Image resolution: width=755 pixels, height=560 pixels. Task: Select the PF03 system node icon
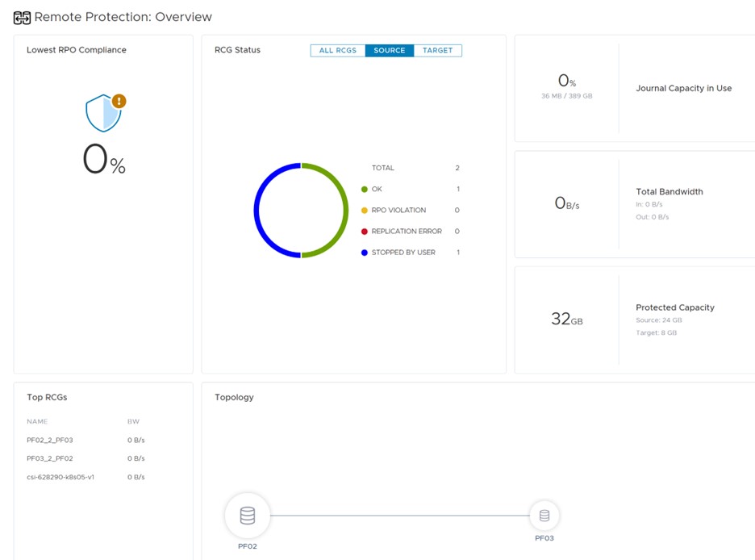coord(544,516)
